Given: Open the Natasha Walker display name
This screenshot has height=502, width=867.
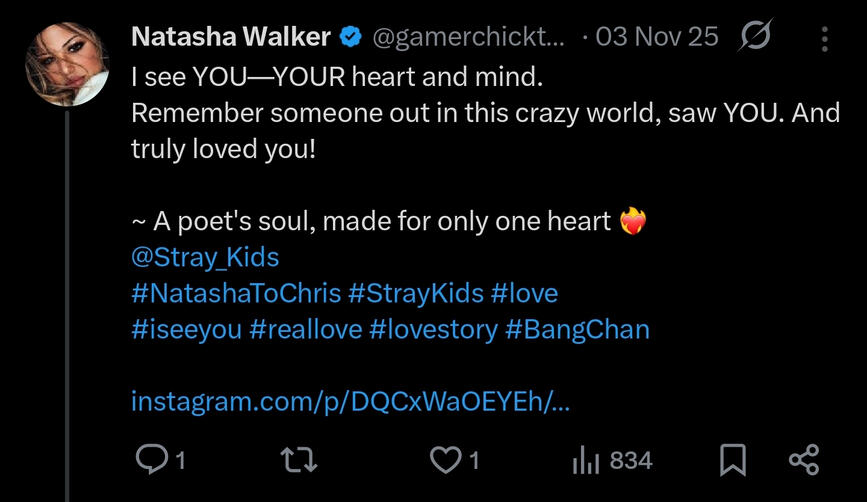Looking at the screenshot, I should pos(231,37).
